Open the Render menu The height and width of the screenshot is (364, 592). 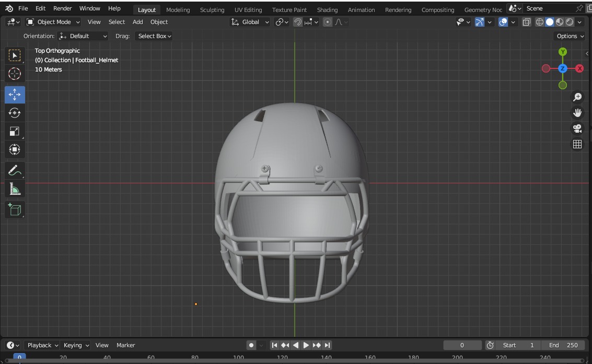[x=62, y=8]
